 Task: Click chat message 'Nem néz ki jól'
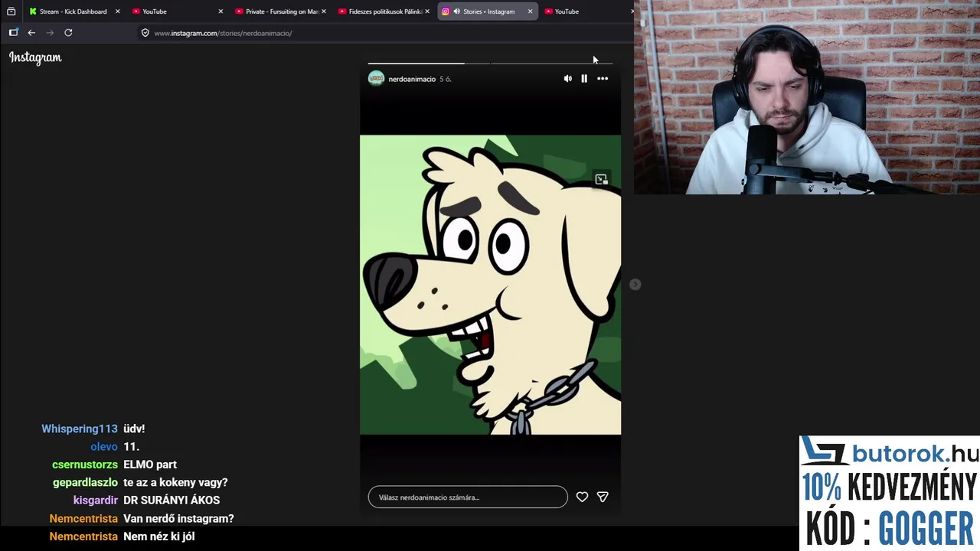pyautogui.click(x=159, y=536)
